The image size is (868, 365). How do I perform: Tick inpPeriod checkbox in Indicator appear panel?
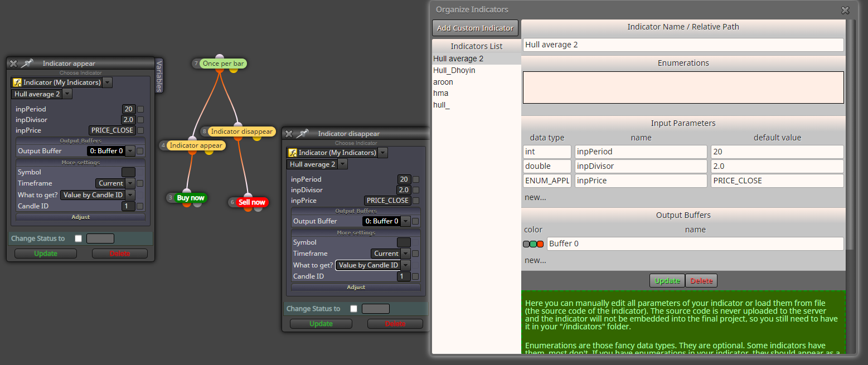coord(140,109)
